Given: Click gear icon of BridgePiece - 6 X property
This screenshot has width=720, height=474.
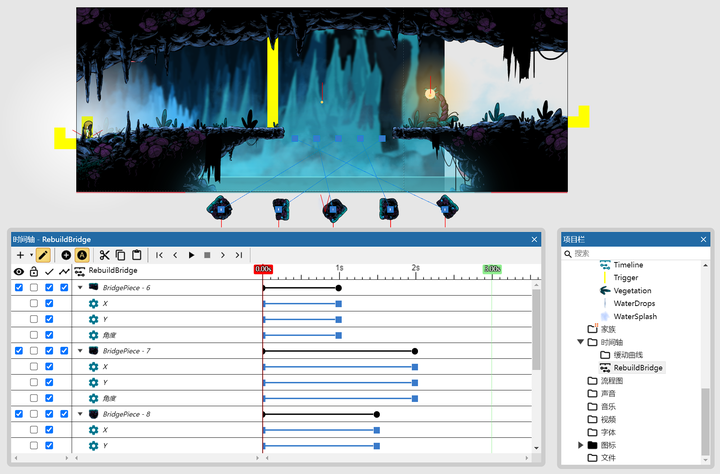Looking at the screenshot, I should 94,304.
